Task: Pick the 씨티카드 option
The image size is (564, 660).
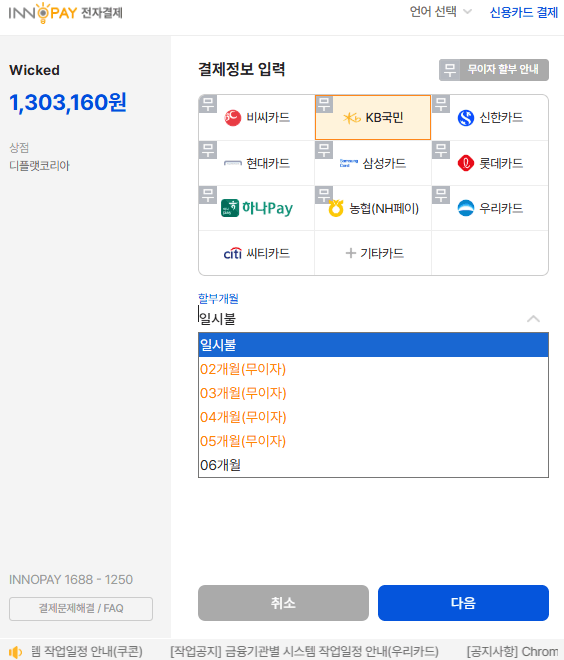Action: tap(256, 253)
